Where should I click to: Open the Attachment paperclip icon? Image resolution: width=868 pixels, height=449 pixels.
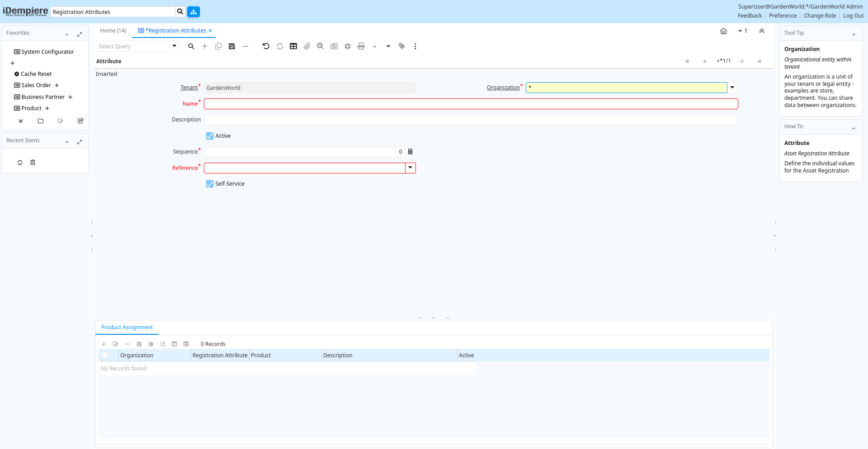coord(307,46)
